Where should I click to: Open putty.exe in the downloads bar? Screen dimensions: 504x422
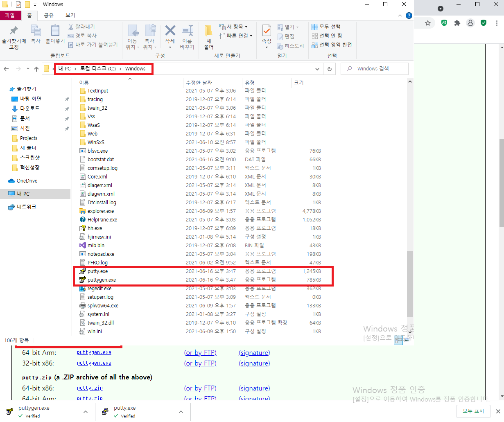click(x=125, y=408)
